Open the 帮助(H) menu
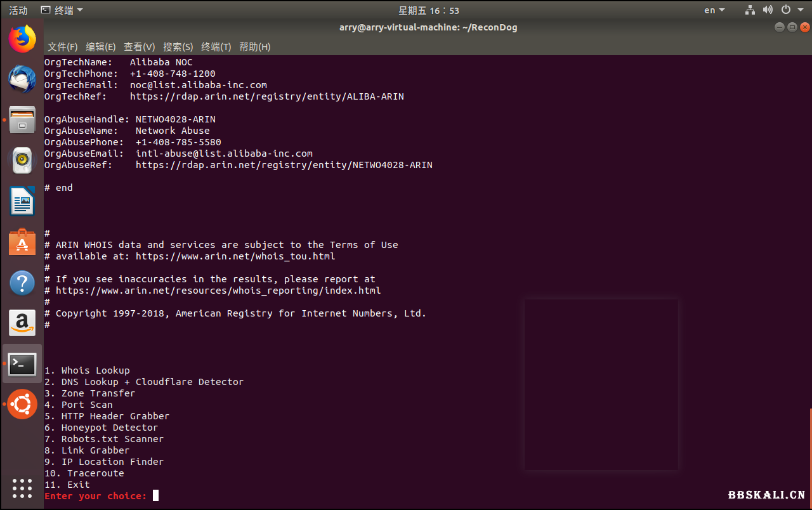 [254, 47]
